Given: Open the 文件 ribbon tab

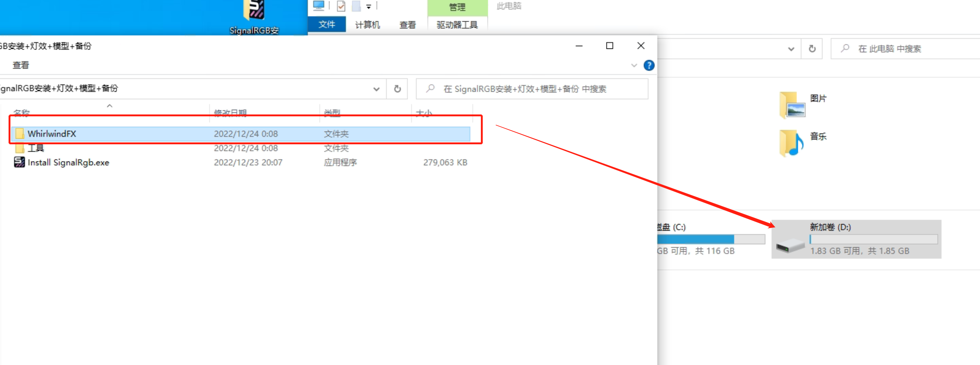Looking at the screenshot, I should pos(326,25).
